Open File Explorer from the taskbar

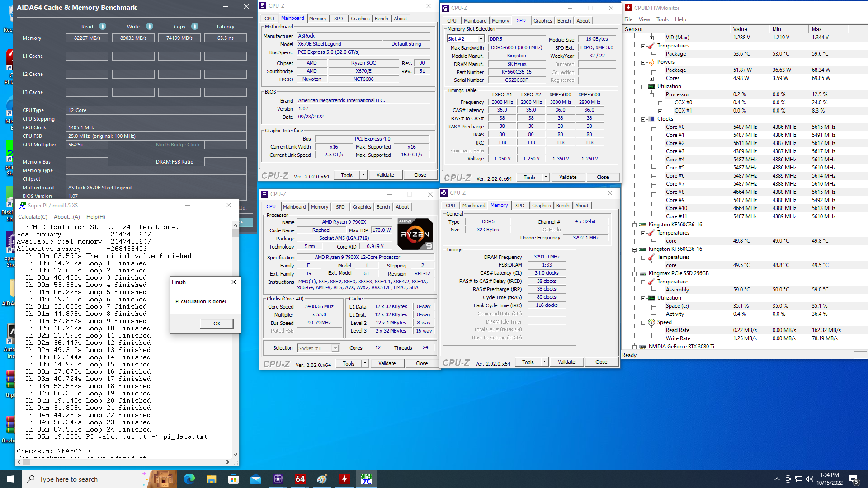[x=211, y=479]
